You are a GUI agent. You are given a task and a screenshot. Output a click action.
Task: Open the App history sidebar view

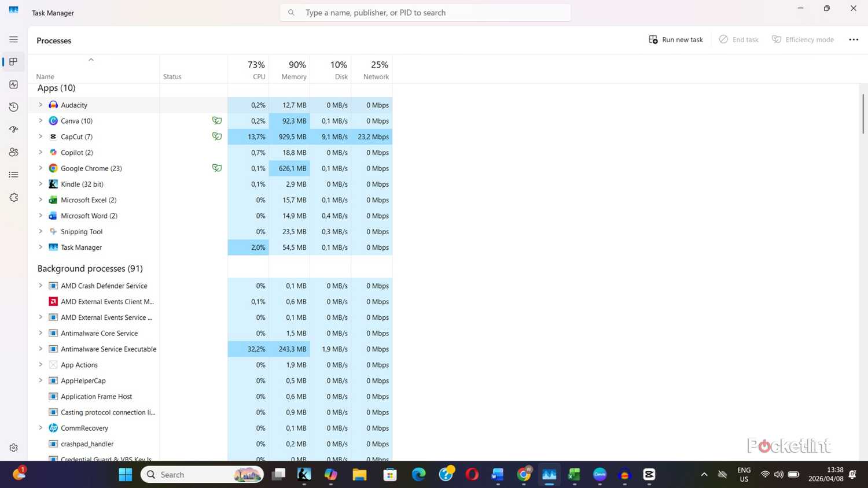[13, 107]
